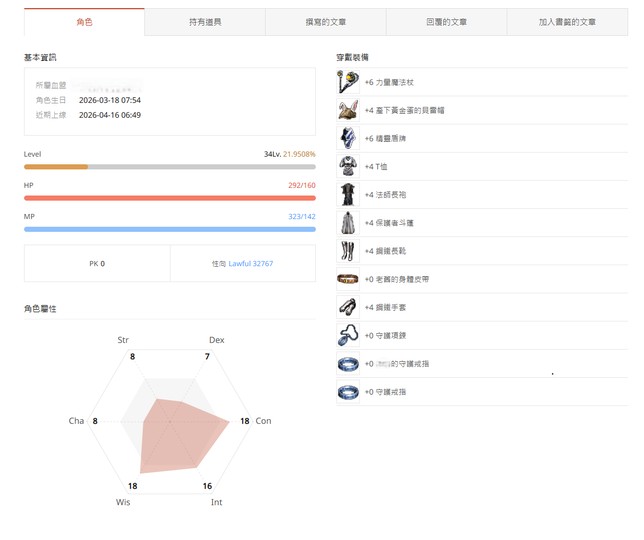This screenshot has height=540, width=644.
Task: Click the hexagon attribute radar chart
Action: [170, 422]
